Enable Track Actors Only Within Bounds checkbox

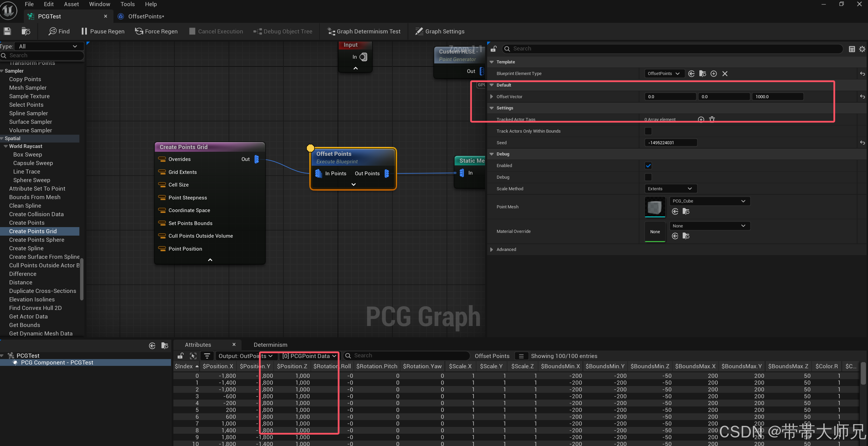pos(648,131)
